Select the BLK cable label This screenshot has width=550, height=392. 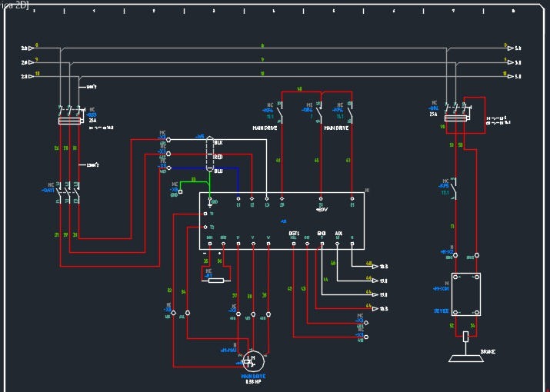pyautogui.click(x=218, y=143)
